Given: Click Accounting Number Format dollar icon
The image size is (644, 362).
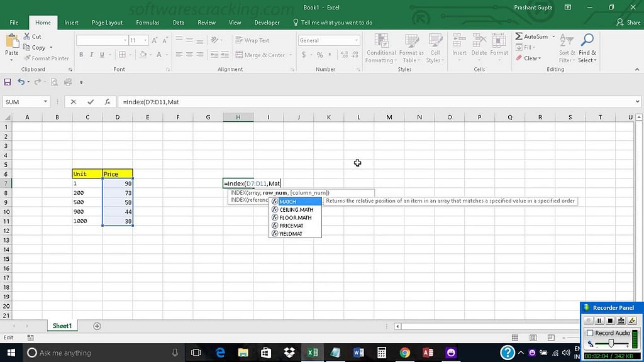Looking at the screenshot, I should [304, 55].
